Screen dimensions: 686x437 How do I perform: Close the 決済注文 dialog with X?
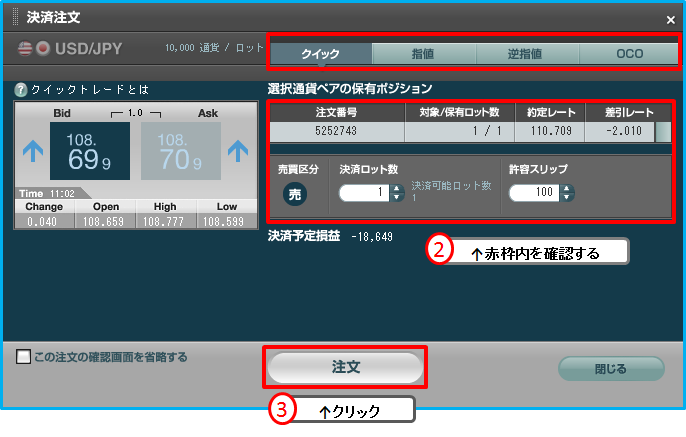click(670, 20)
